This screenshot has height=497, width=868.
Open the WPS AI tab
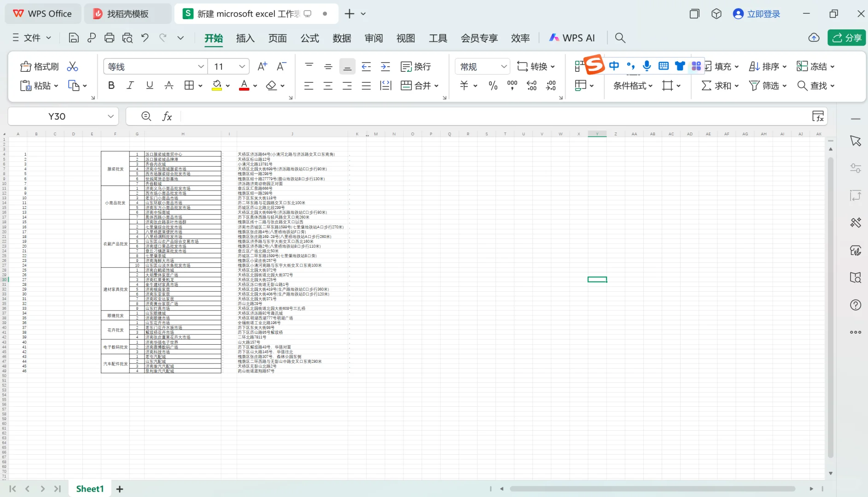[572, 38]
